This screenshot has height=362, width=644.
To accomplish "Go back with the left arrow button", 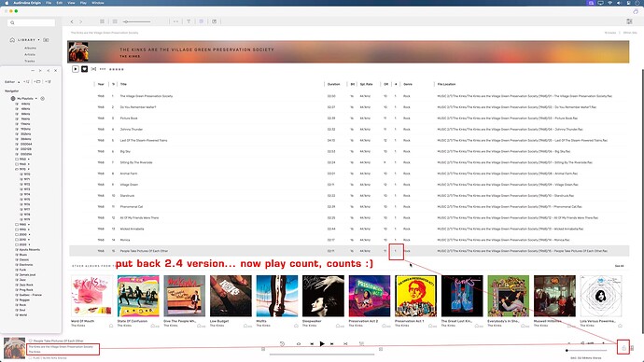I will (x=72, y=21).
